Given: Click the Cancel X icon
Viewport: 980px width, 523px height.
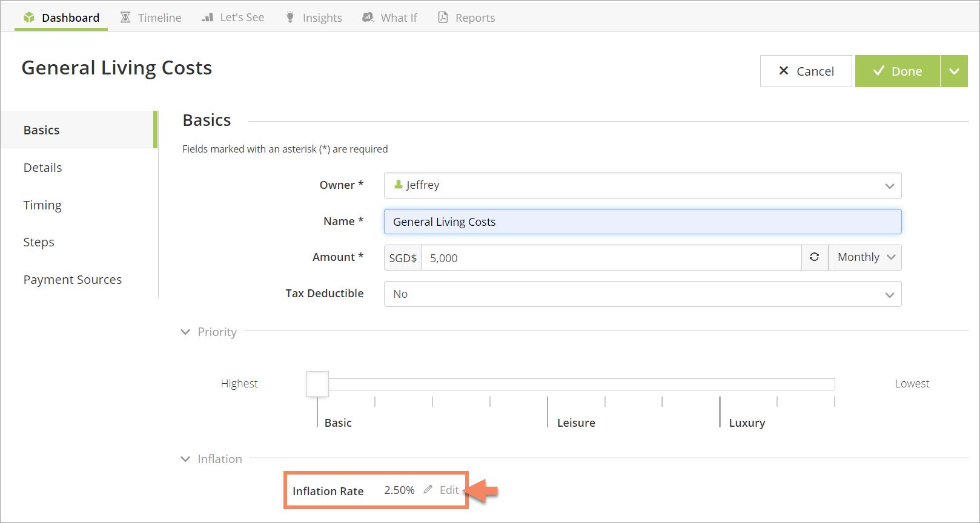Looking at the screenshot, I should click(x=784, y=71).
